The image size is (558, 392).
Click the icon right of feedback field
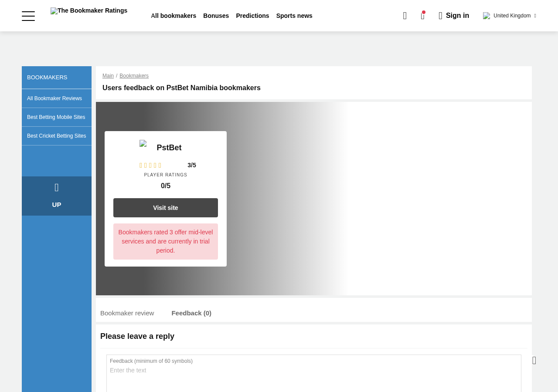pos(534,361)
